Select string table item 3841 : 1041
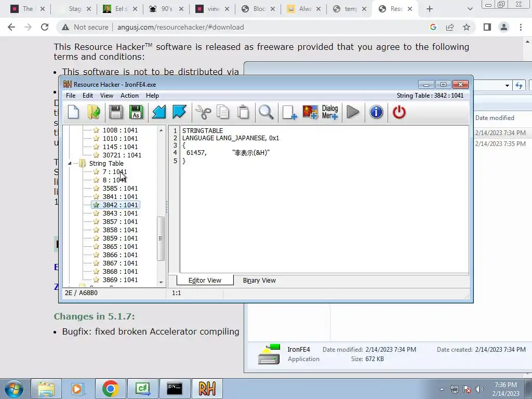This screenshot has height=399, width=532. pos(120,197)
